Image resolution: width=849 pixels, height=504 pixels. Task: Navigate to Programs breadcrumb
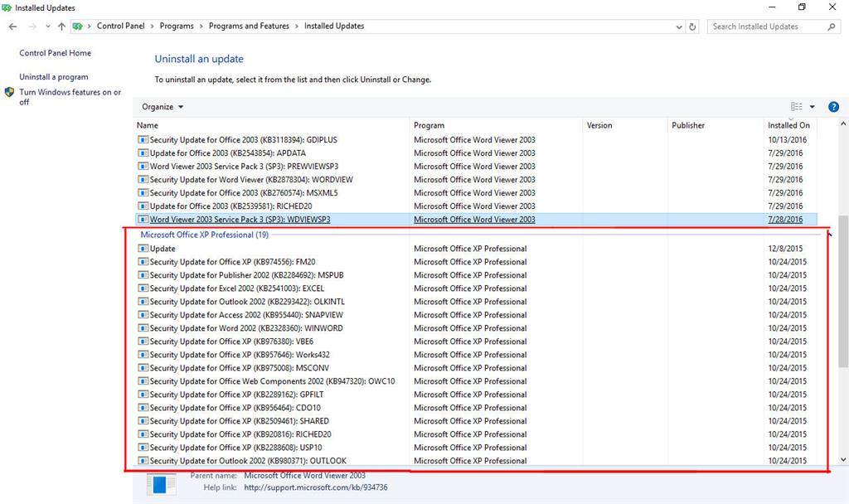tap(177, 26)
